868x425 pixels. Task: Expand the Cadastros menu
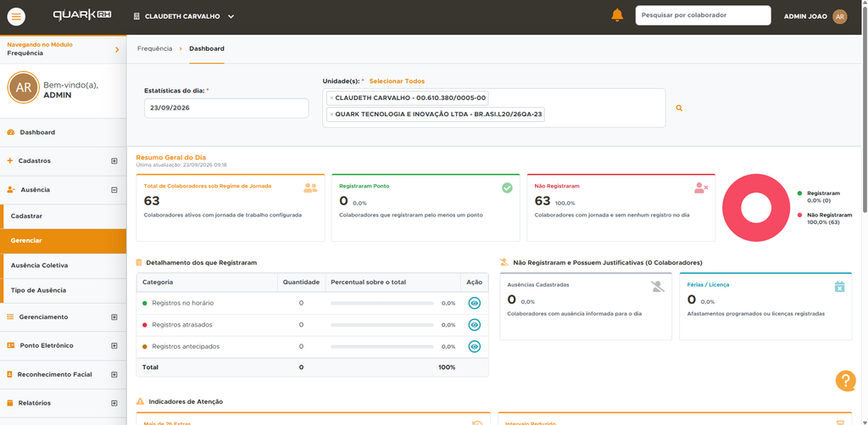[114, 161]
